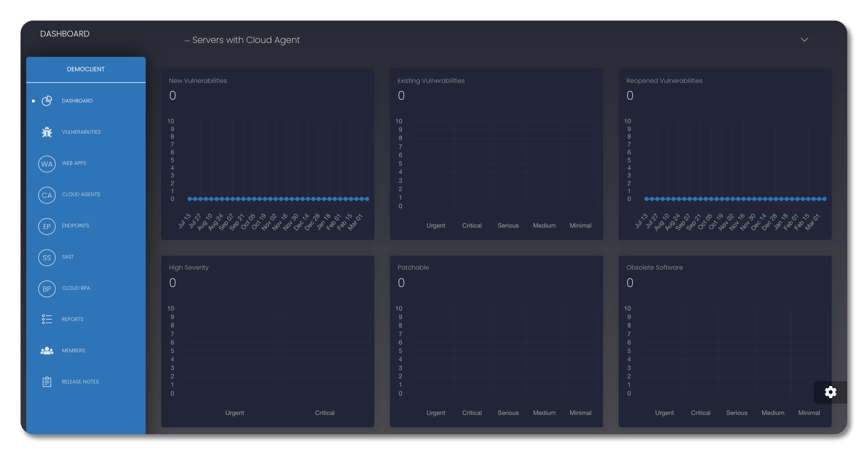Viewport: 868px width, 455px height.
Task: Open the Reports list item
Action: pyautogui.click(x=72, y=319)
